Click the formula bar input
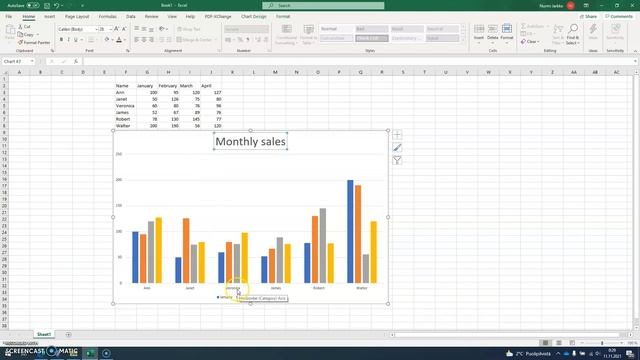 pos(359,61)
